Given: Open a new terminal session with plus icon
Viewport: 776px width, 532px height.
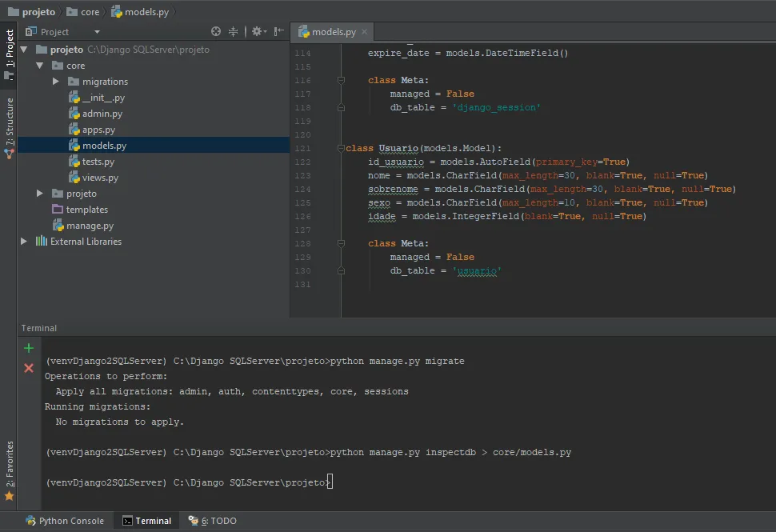Looking at the screenshot, I should point(29,348).
